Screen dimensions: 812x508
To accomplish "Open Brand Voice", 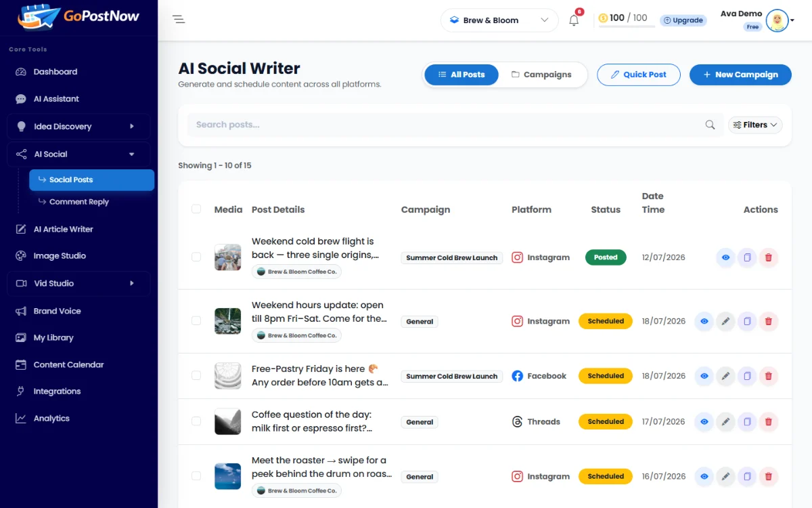I will (x=57, y=311).
